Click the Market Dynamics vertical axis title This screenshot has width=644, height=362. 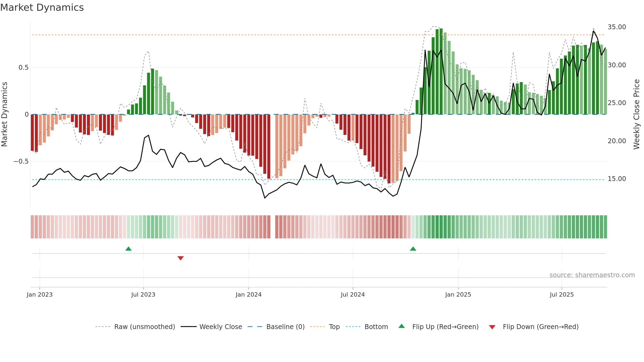tap(4, 114)
